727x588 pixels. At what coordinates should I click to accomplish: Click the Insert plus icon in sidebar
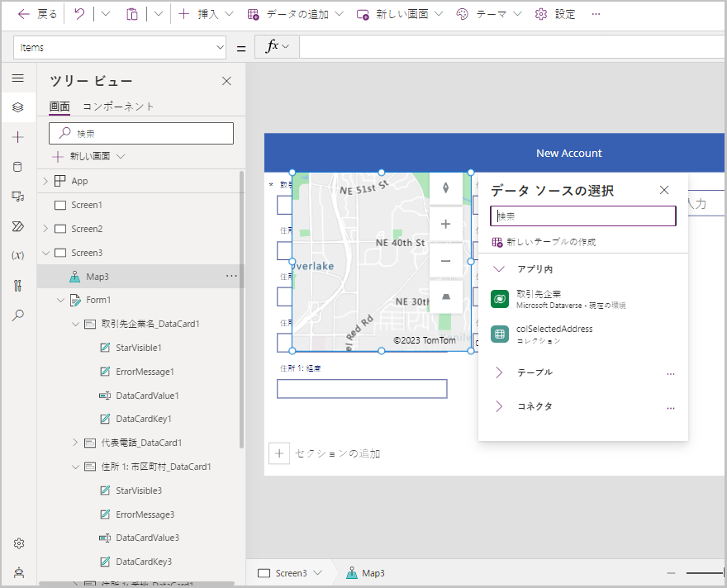17,137
